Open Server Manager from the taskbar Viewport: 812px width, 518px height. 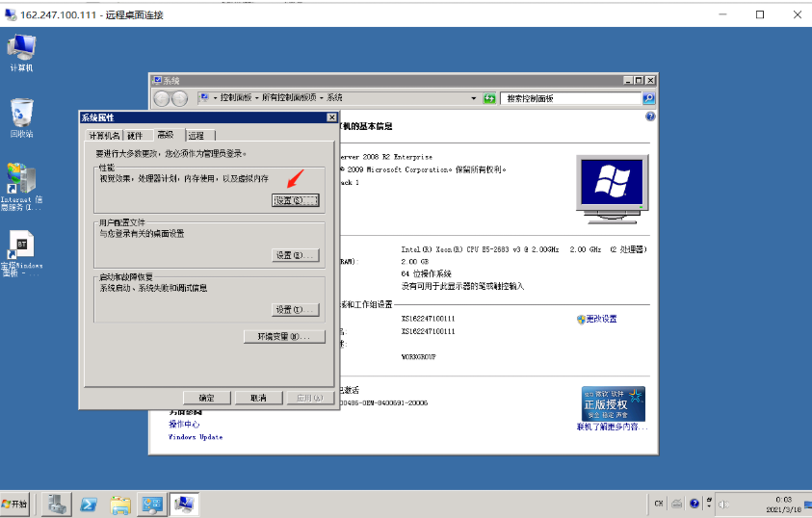57,504
